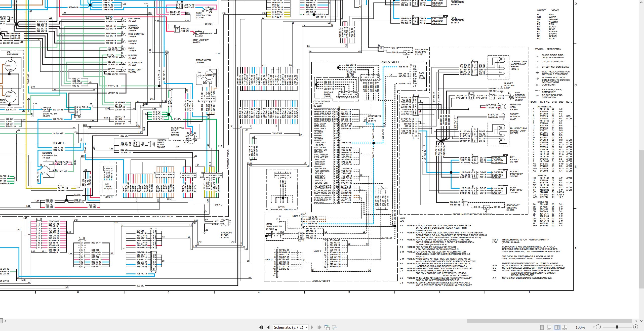Click the CAB/ROPS FLOOD label
The height and width of the screenshot is (331, 644).
point(226,234)
